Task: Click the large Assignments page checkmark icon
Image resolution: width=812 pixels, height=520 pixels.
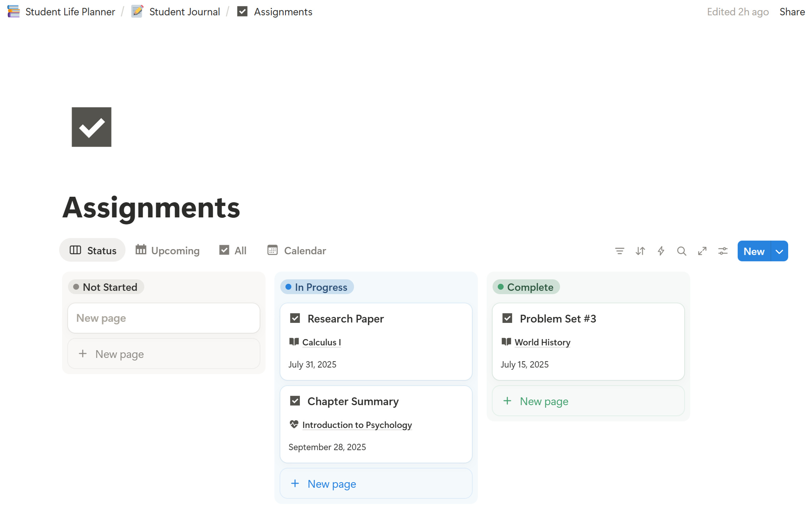Action: pos(91,127)
